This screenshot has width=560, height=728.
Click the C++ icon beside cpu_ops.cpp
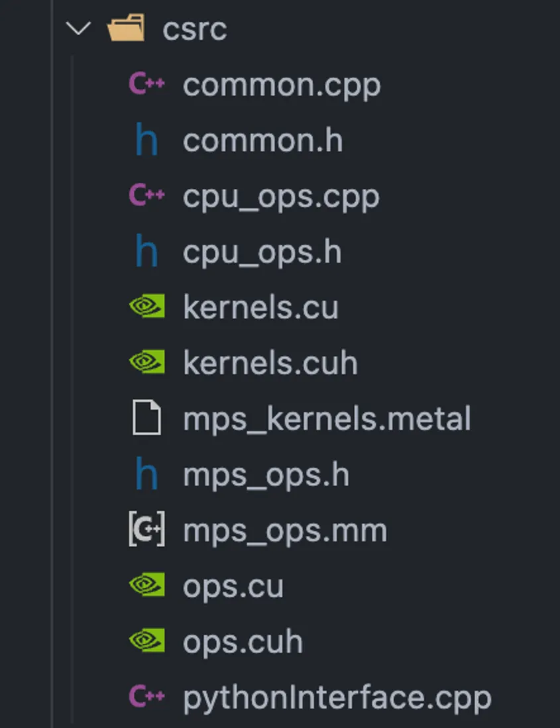coord(146,197)
